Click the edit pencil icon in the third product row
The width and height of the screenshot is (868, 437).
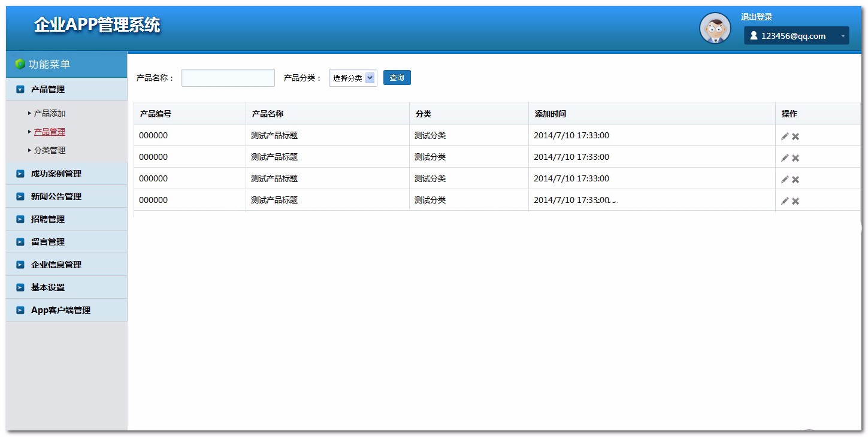785,179
